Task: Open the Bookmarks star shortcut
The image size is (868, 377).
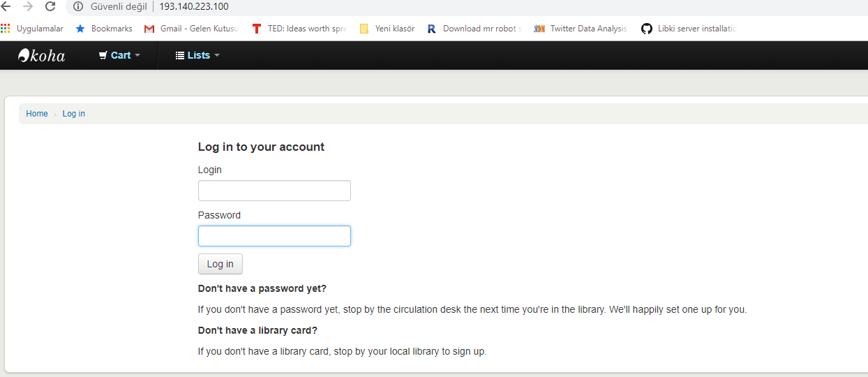Action: 103,29
